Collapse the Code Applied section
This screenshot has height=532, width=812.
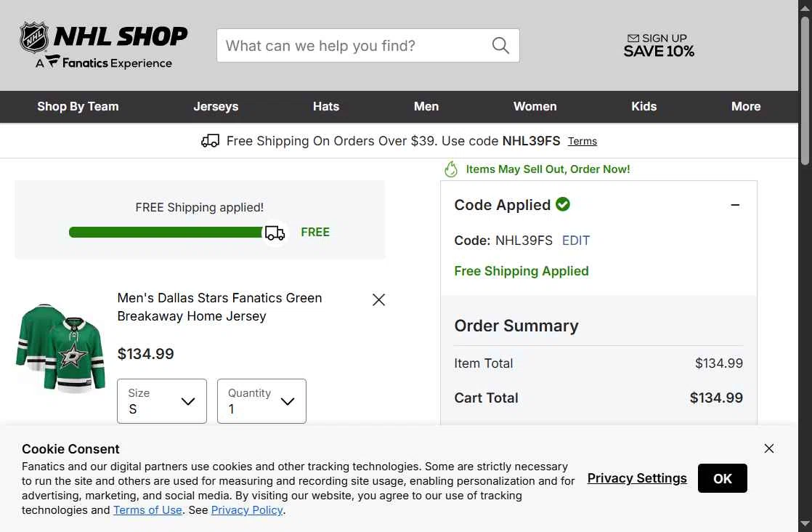pyautogui.click(x=735, y=205)
